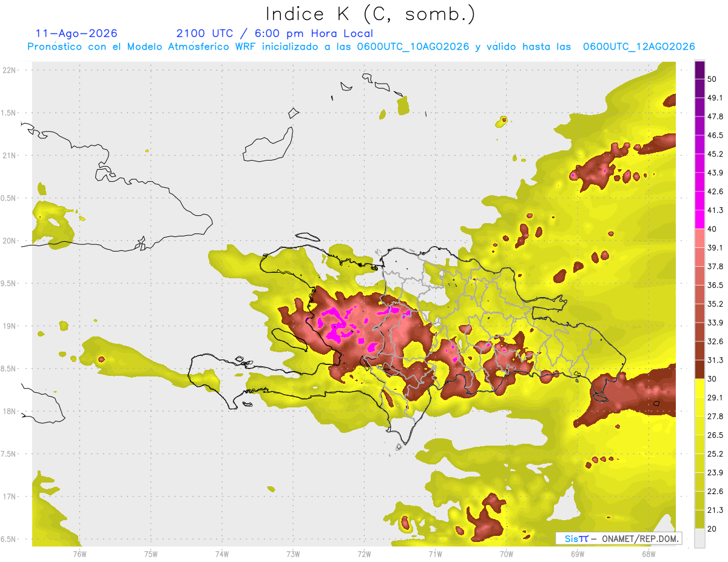Click the colorbar value "39.1"
The image size is (728, 562).
(x=715, y=248)
